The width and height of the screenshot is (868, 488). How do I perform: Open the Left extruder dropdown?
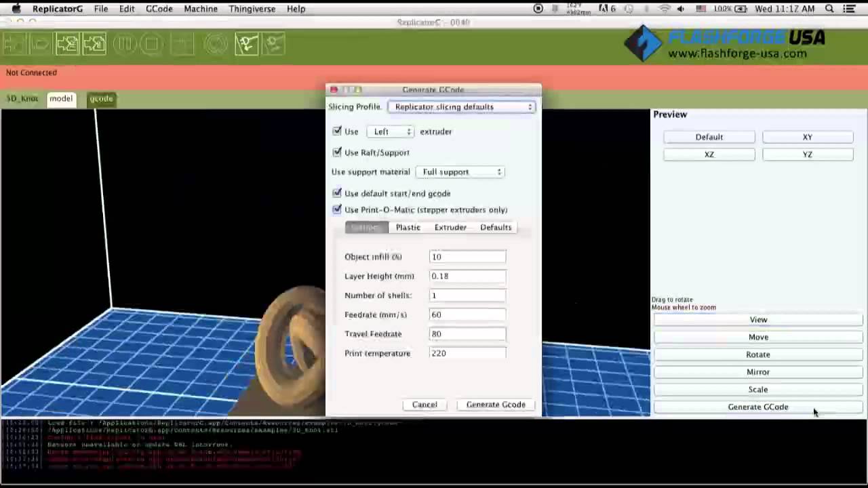tap(391, 131)
